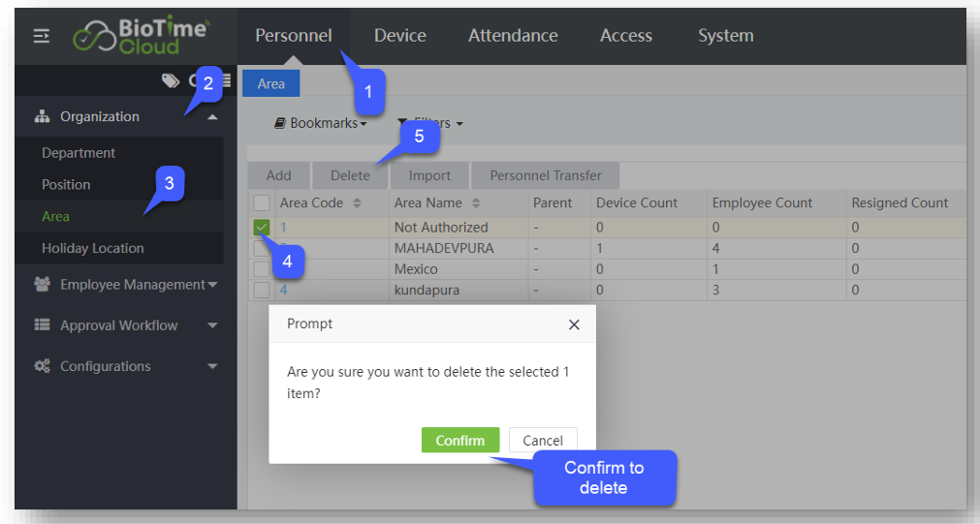Close the Prompt dialog with X
This screenshot has height=524, width=980.
574,324
